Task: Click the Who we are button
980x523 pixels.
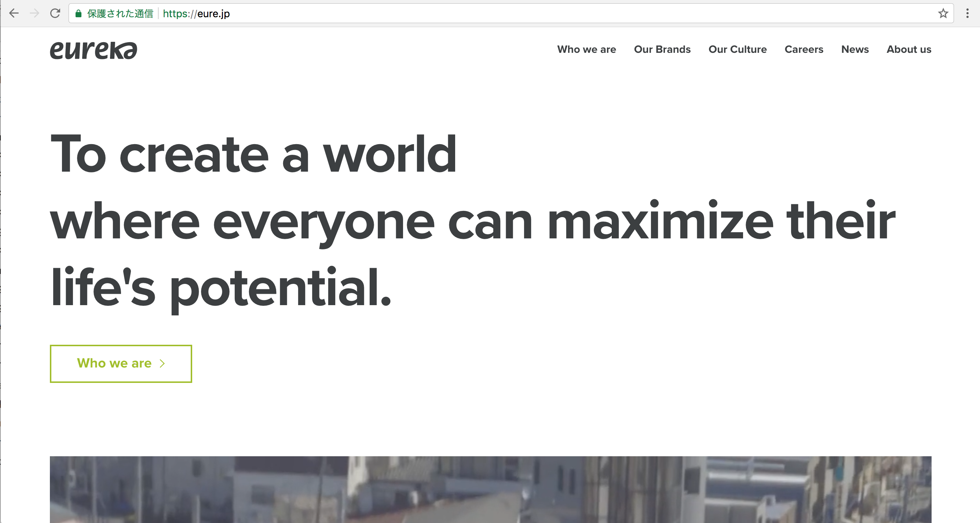Action: (121, 363)
